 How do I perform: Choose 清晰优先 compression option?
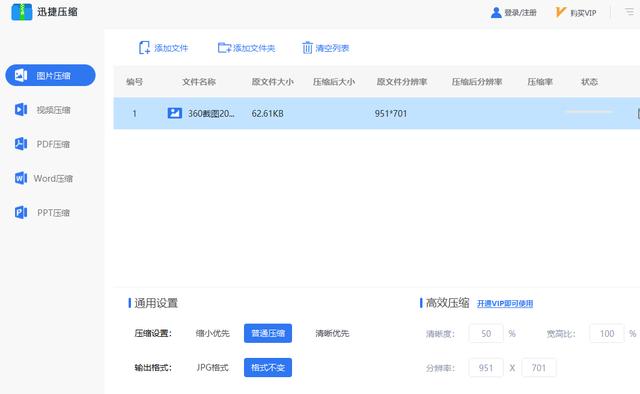pyautogui.click(x=332, y=333)
